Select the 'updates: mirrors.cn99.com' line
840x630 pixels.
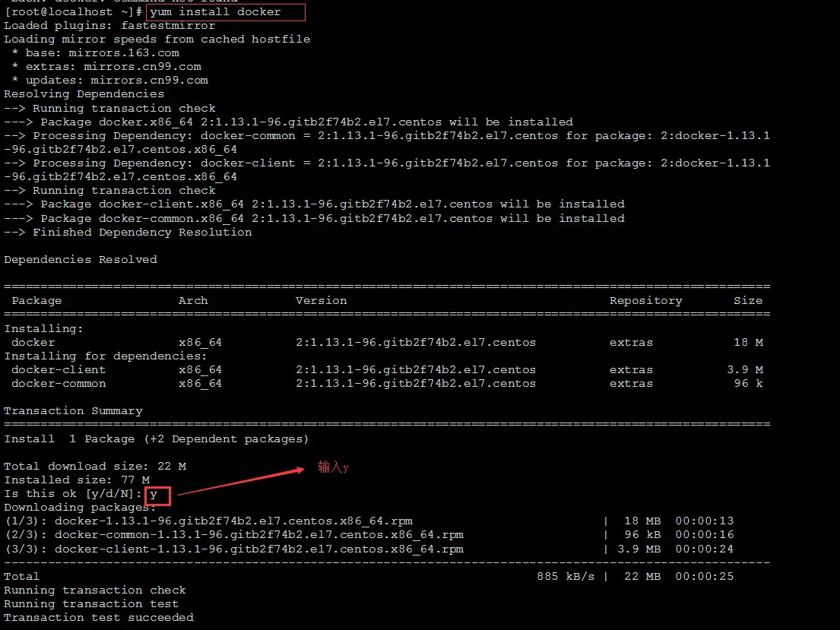point(109,81)
